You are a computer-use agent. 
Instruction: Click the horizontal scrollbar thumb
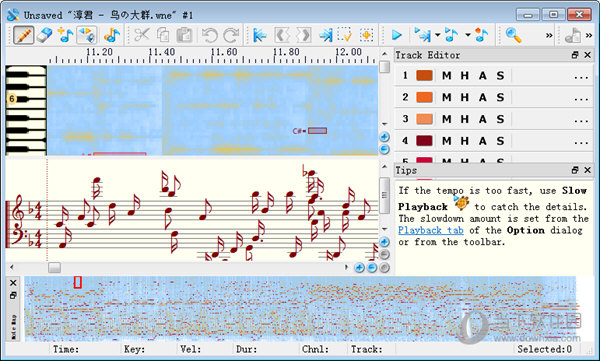click(54, 267)
